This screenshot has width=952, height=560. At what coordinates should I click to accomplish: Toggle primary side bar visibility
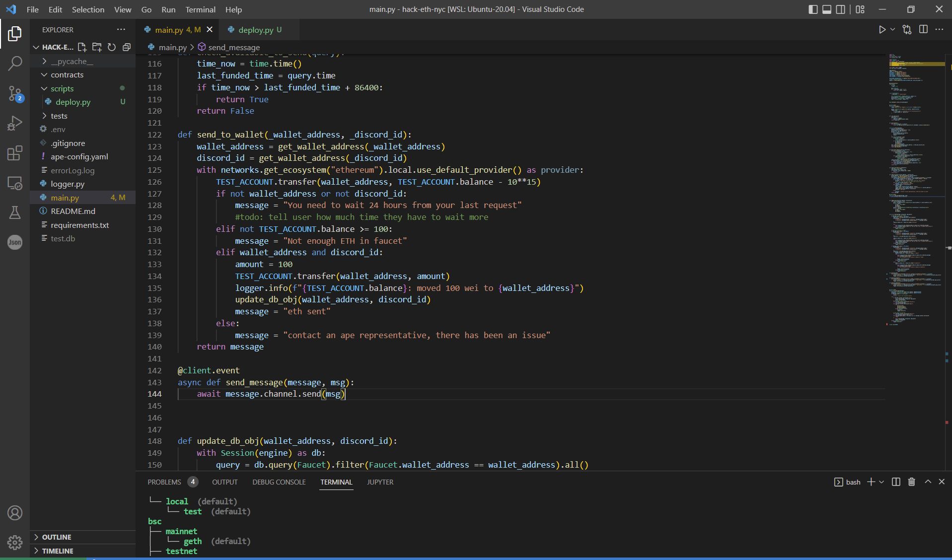pyautogui.click(x=813, y=9)
